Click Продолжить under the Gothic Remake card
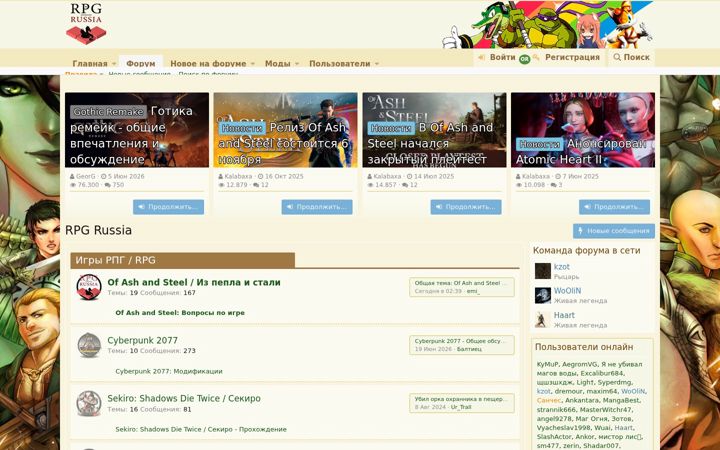The width and height of the screenshot is (720, 450). [x=169, y=207]
